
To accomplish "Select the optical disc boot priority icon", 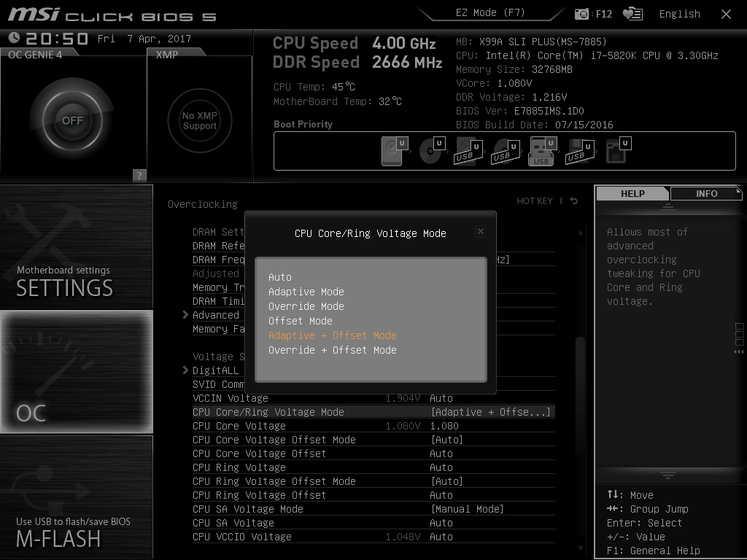I will tap(433, 150).
